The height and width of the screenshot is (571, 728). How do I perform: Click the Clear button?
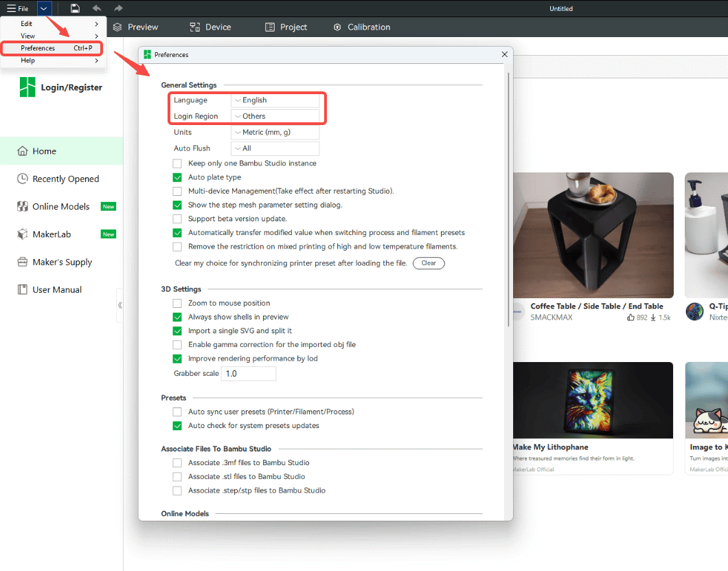429,263
